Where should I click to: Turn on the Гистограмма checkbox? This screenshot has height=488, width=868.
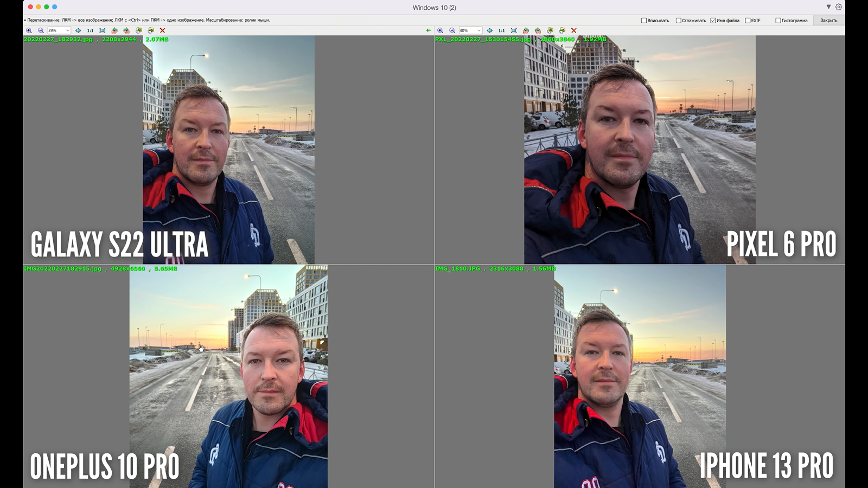778,21
